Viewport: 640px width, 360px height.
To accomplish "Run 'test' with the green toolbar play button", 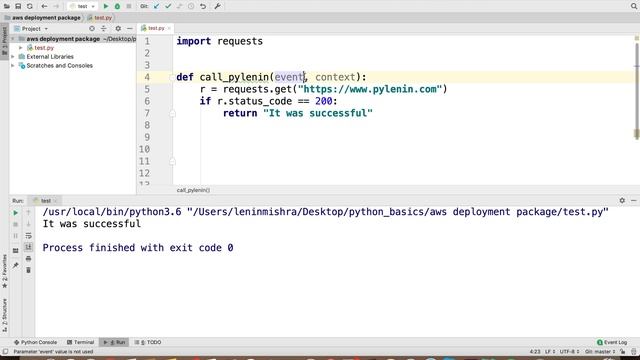I will [106, 6].
